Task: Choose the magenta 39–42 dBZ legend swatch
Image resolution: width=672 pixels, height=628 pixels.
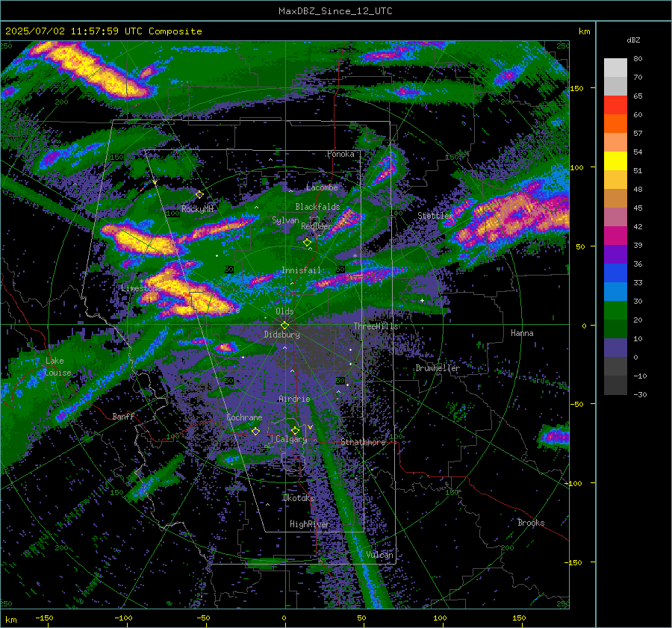Action: click(x=615, y=236)
